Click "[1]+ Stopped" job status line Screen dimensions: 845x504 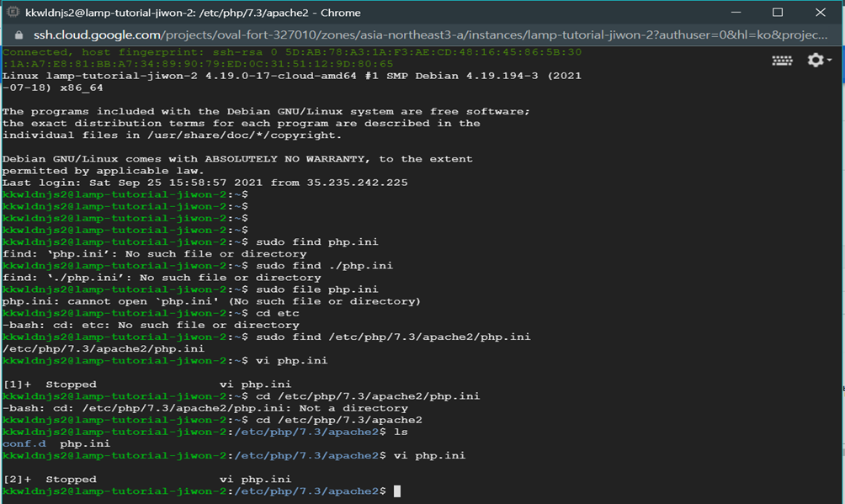tap(147, 385)
